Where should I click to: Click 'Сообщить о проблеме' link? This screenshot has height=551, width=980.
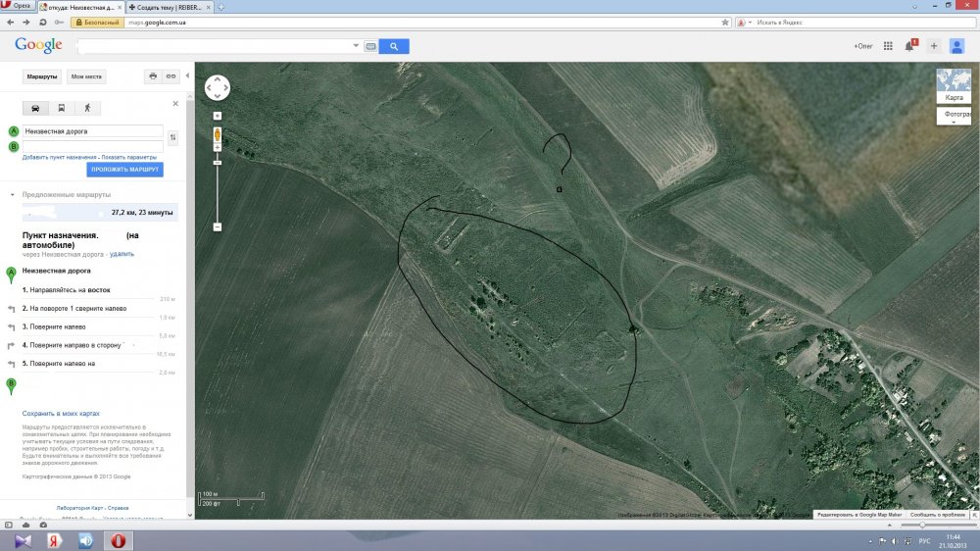(938, 515)
